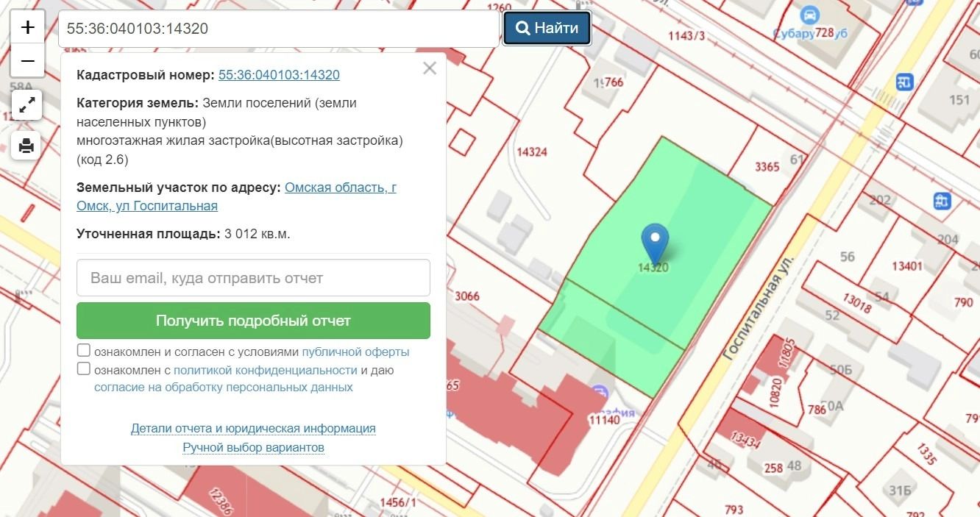980x517 pixels.
Task: Close the parcel info panel
Action: click(430, 68)
